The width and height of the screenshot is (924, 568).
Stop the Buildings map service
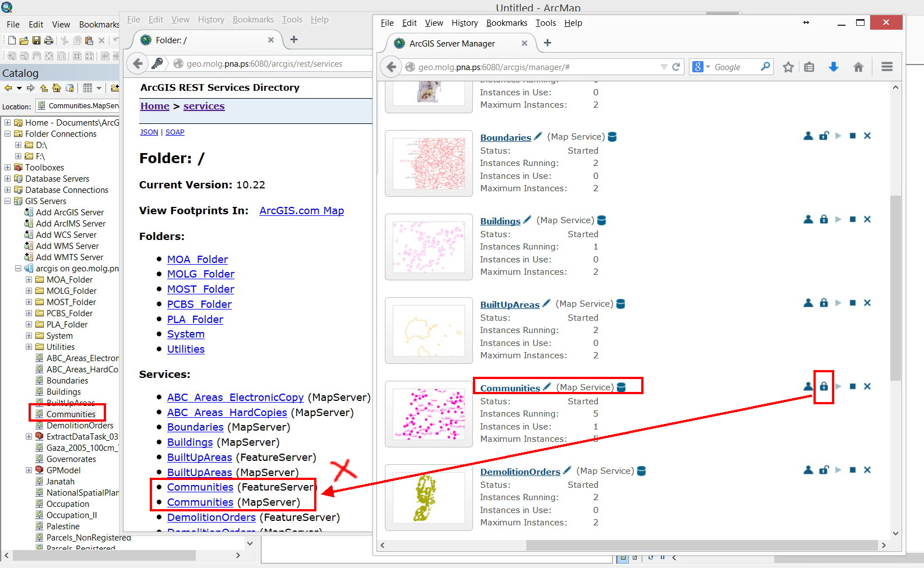pos(853,219)
